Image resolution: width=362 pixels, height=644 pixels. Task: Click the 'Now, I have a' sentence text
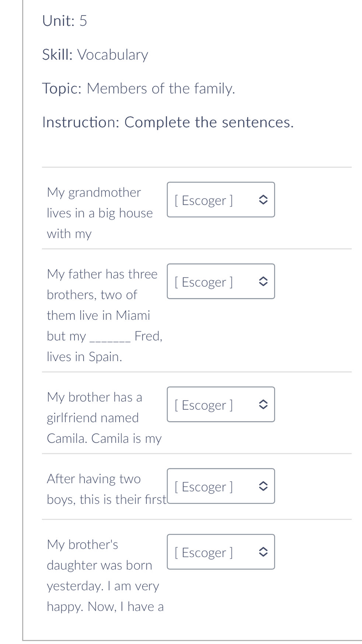105,606
